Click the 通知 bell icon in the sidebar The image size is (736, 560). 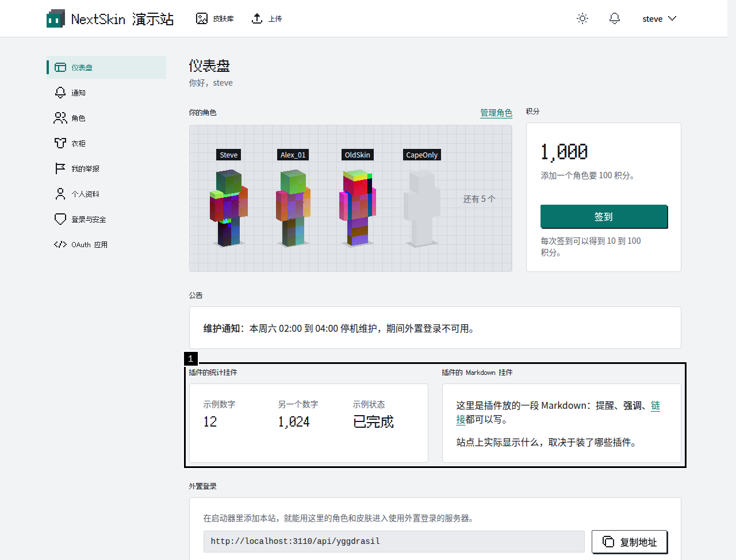click(x=60, y=93)
